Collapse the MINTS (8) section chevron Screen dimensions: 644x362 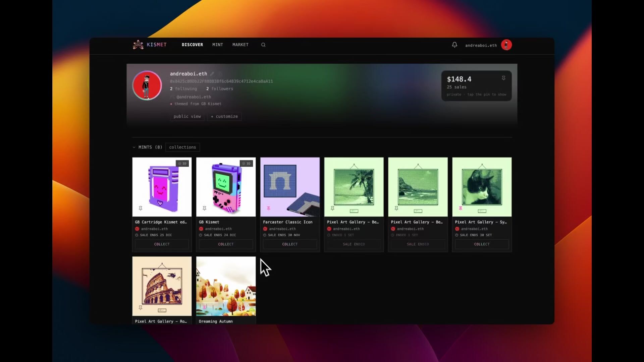coord(134,147)
